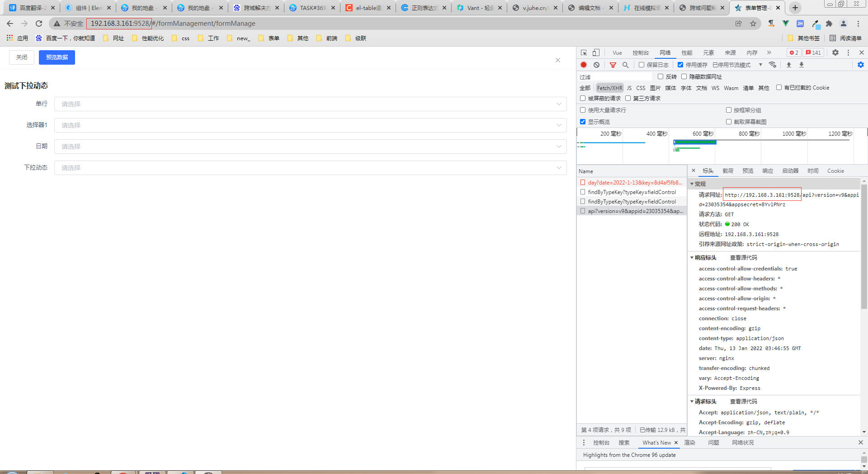Select the inspect element picker icon
868x474 pixels.
584,52
